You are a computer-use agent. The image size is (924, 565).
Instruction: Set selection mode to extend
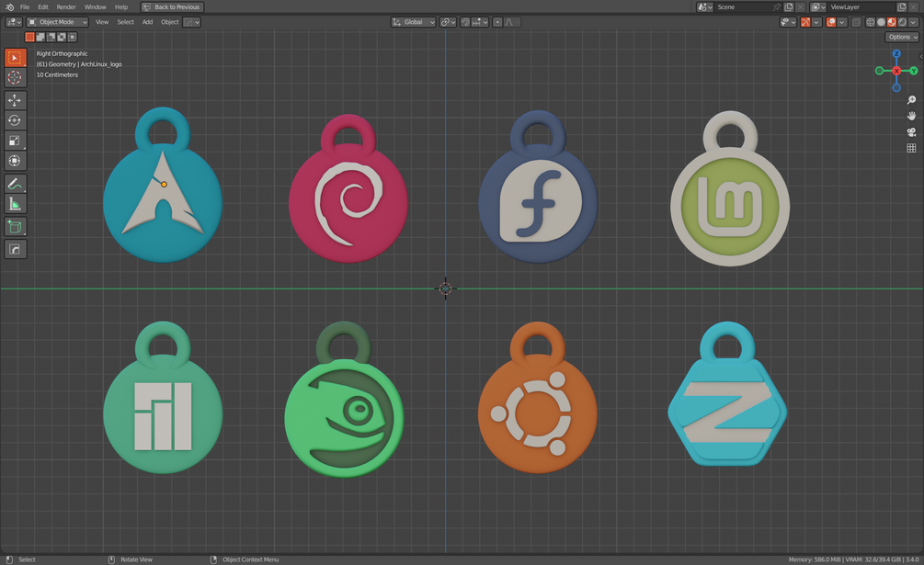(40, 37)
